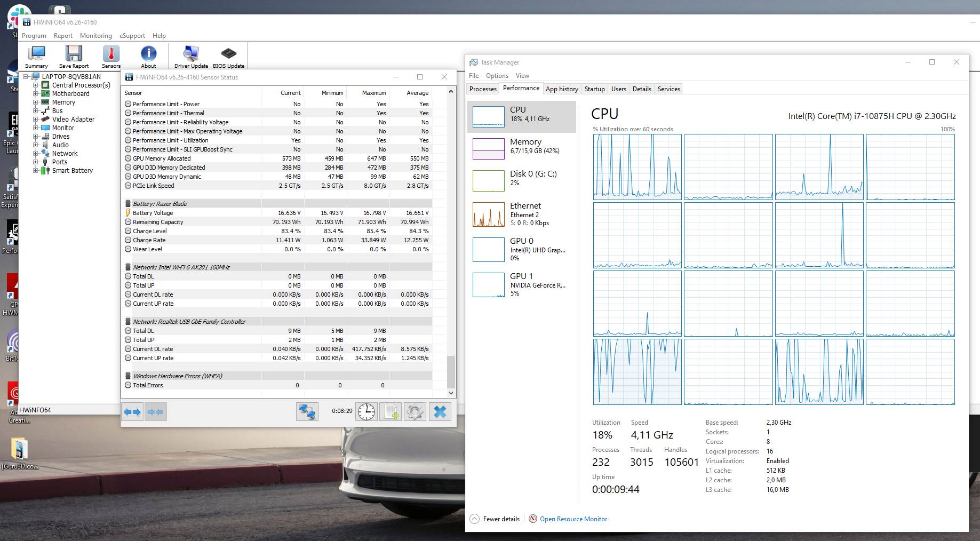Image resolution: width=980 pixels, height=541 pixels.
Task: Select Disk 0 (G: C:) performance entry
Action: point(522,180)
